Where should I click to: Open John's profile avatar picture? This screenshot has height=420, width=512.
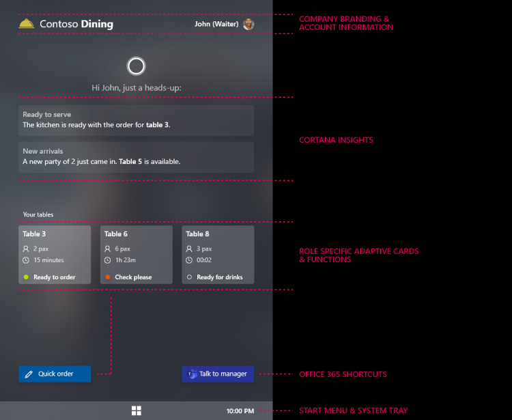249,24
